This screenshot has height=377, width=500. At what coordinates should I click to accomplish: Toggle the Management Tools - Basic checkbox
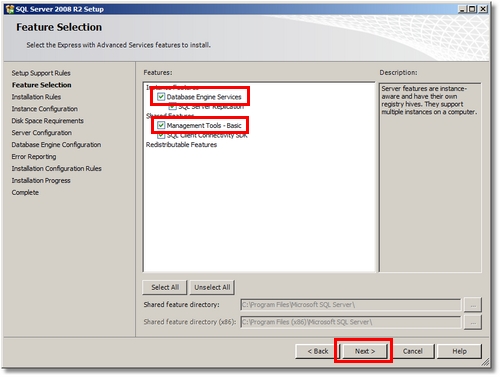(x=161, y=125)
